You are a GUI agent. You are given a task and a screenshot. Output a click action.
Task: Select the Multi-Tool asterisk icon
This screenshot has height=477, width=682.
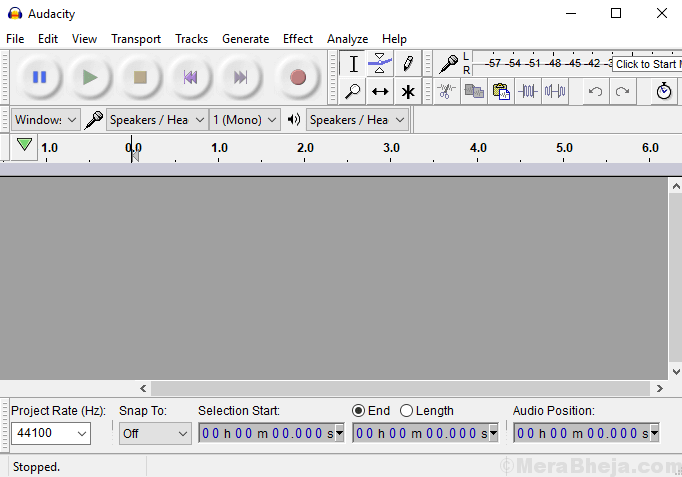(x=408, y=91)
